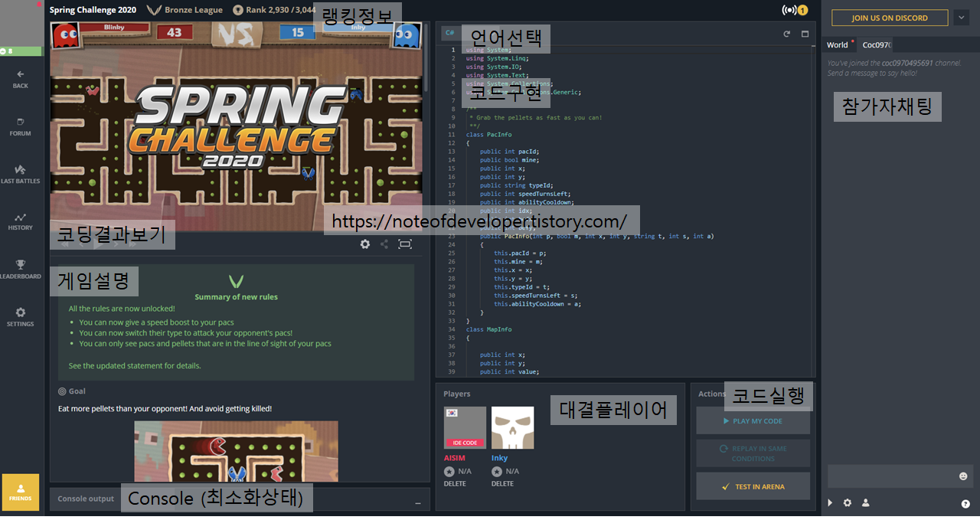Click the Console output minimize dash
The image size is (980, 520).
417,503
